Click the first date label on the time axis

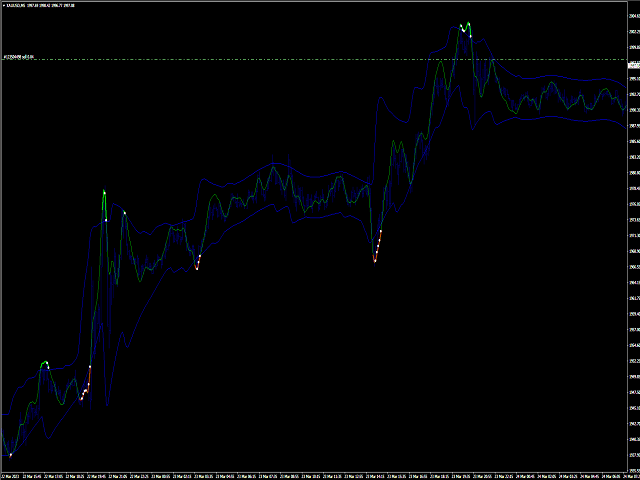(8, 476)
